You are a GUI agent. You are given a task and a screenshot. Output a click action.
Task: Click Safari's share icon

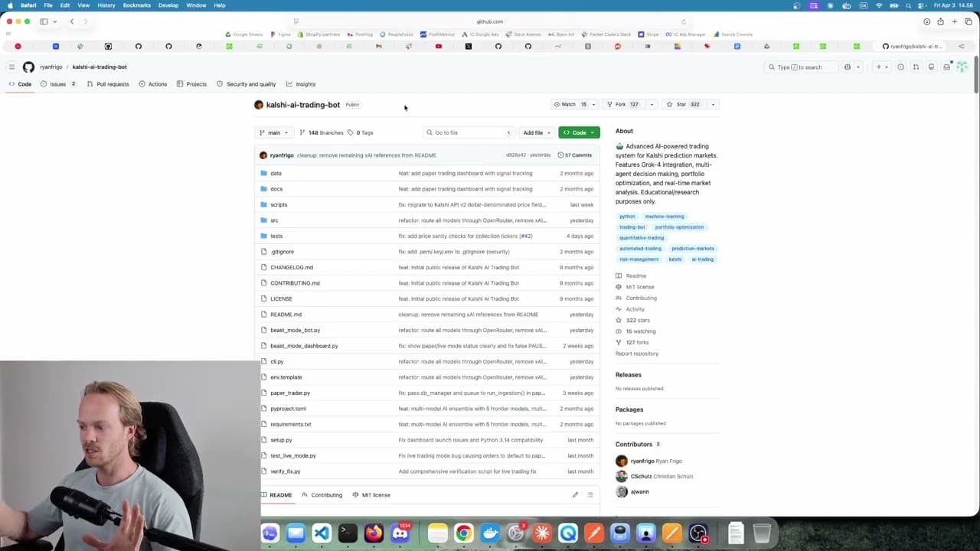940,21
